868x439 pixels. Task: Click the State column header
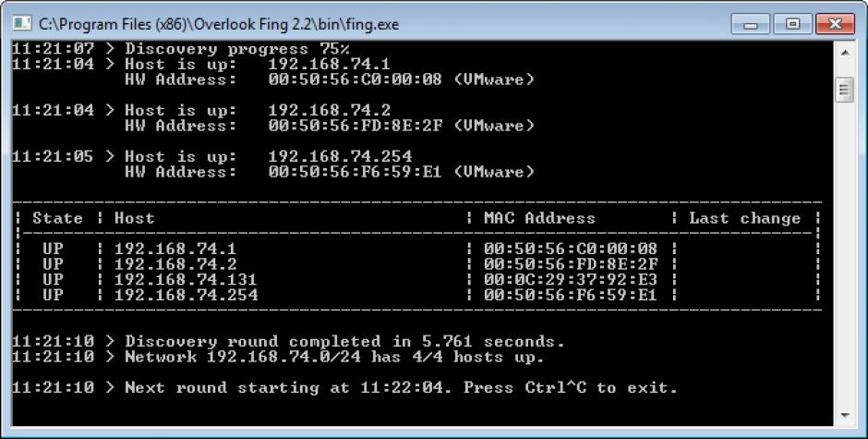(x=57, y=218)
